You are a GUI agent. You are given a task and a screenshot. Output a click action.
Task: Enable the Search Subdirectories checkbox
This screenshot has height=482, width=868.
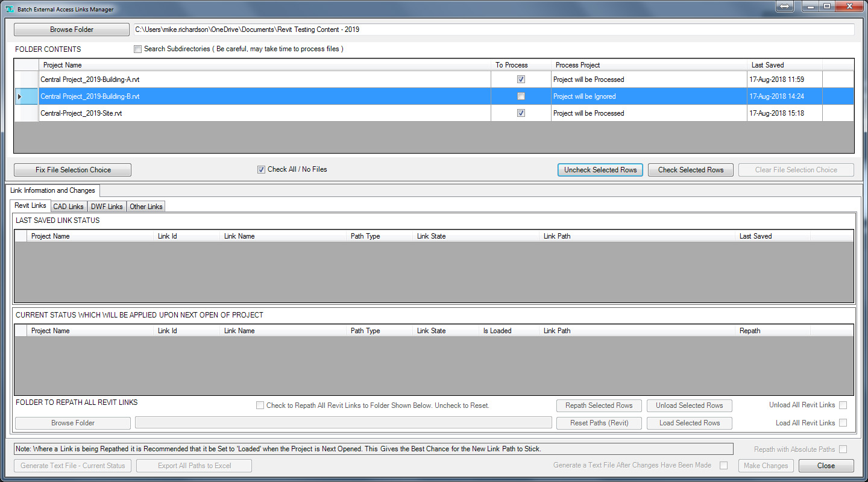pyautogui.click(x=137, y=49)
